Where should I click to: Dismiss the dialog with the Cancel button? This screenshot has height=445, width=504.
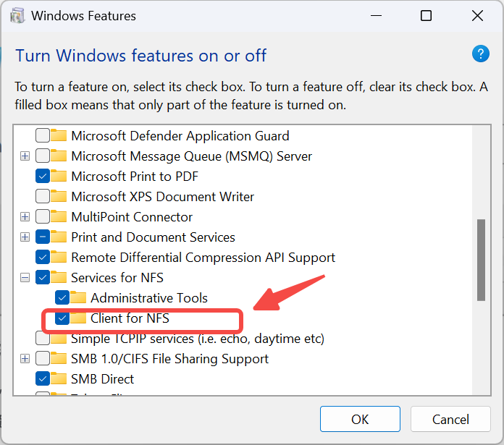(x=450, y=419)
